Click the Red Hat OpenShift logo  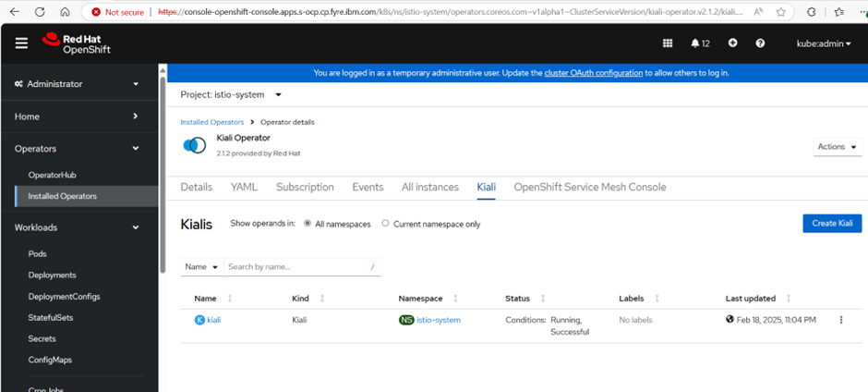77,43
